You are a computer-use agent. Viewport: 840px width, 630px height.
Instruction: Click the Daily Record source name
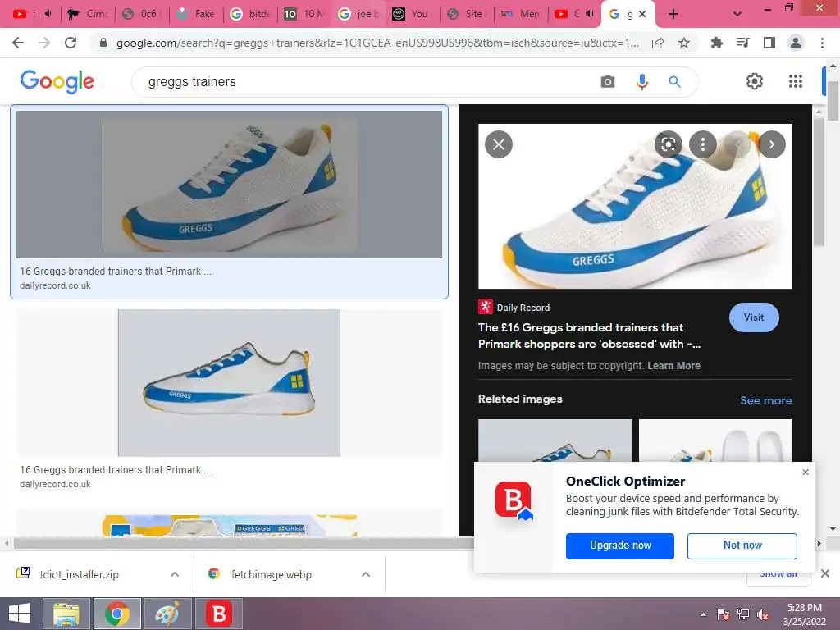tap(523, 308)
